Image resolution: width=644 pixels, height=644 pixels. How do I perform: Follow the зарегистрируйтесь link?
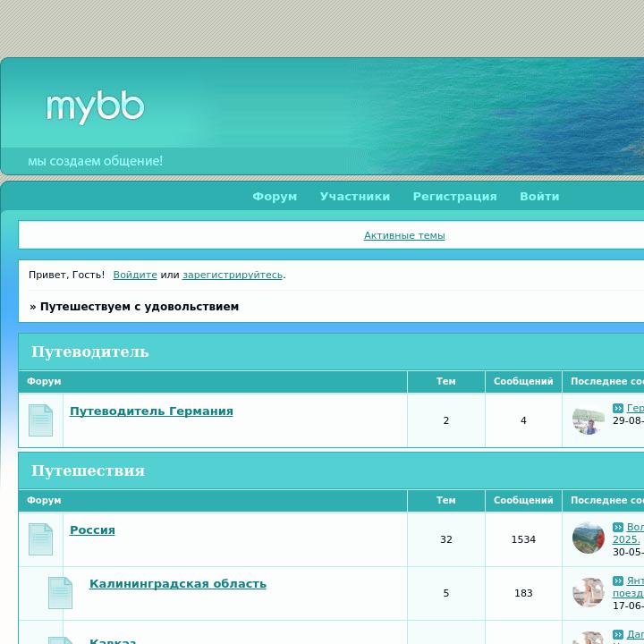tap(233, 275)
